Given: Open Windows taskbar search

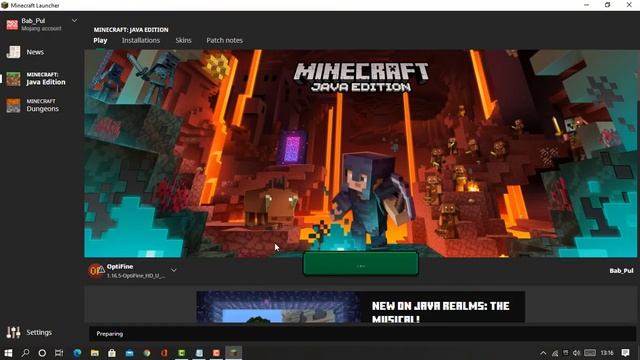Looking at the screenshot, I should [x=25, y=353].
